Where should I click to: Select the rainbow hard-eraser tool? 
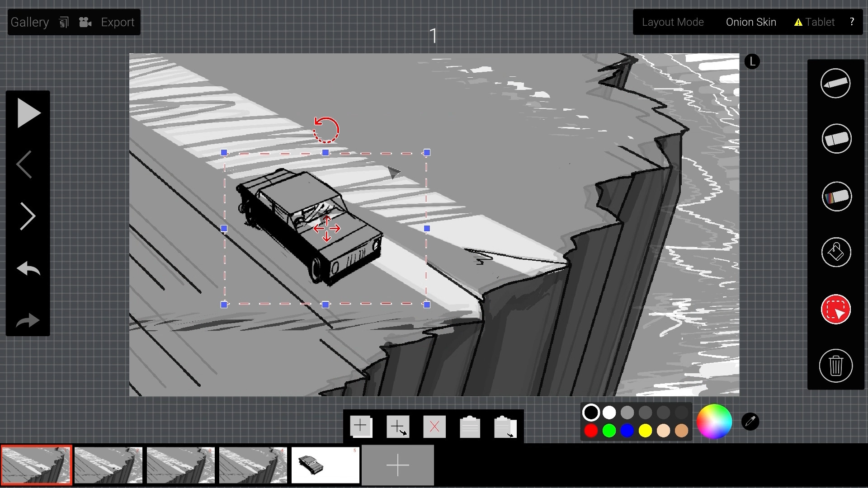tap(836, 197)
